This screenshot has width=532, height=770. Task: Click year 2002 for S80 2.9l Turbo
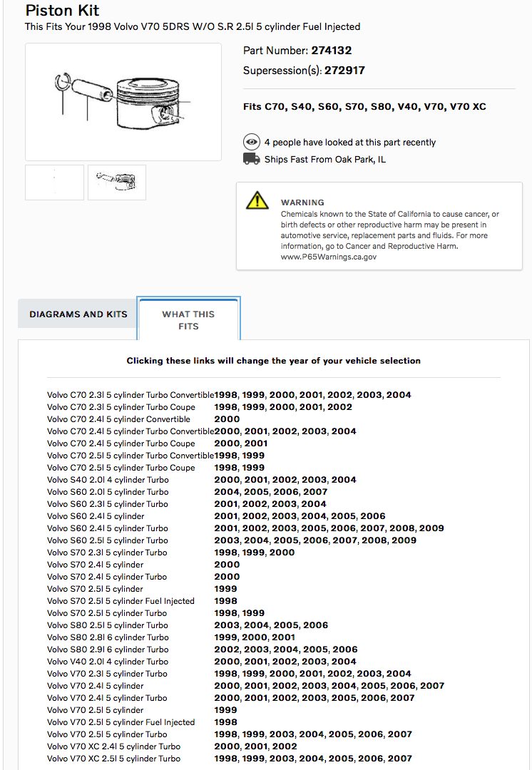pos(227,650)
